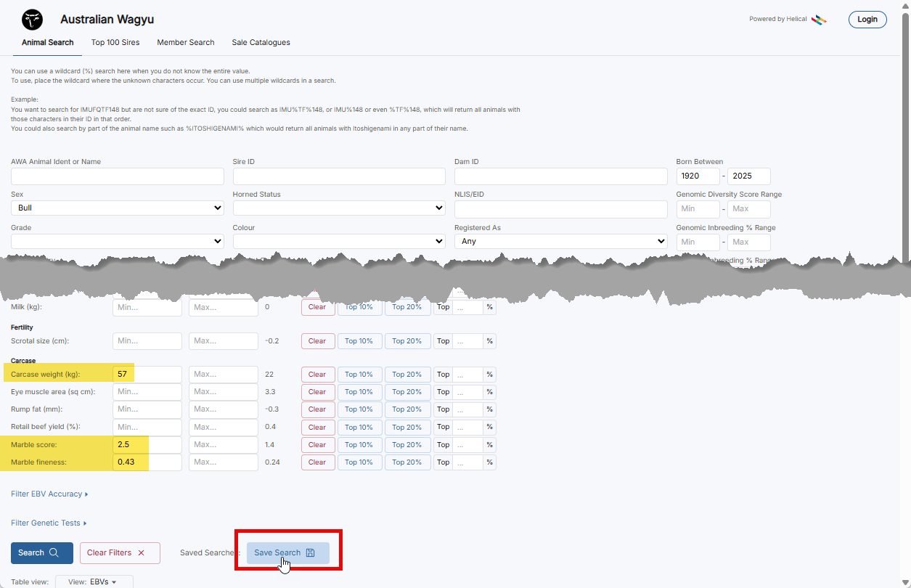Expand the Filter EBV Accuracy section
Screen dimensions: 911x588
point(49,494)
